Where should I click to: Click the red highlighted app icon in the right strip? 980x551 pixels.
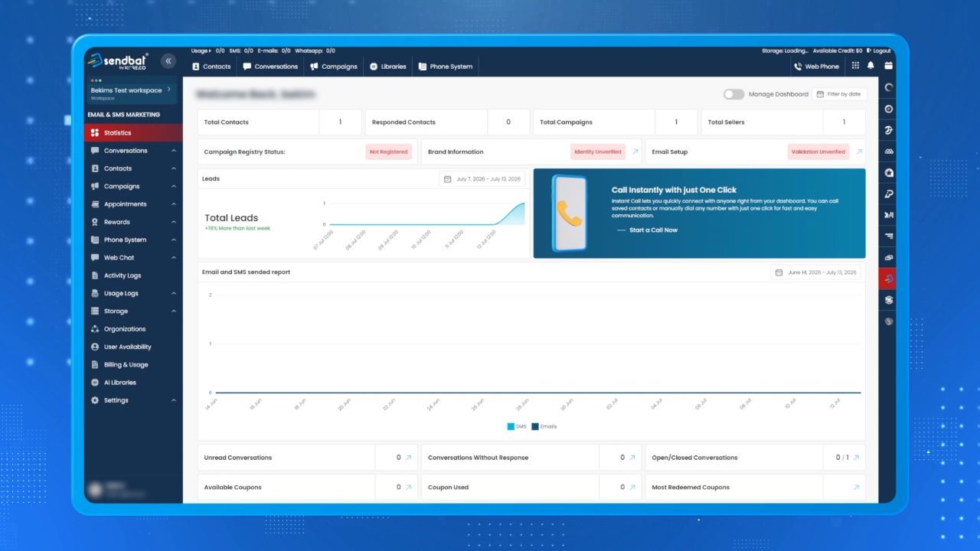point(888,279)
